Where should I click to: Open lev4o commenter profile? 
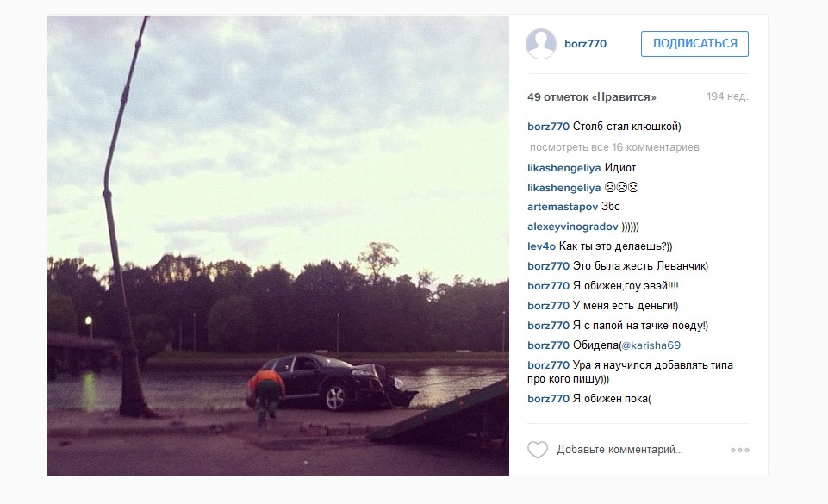541,246
